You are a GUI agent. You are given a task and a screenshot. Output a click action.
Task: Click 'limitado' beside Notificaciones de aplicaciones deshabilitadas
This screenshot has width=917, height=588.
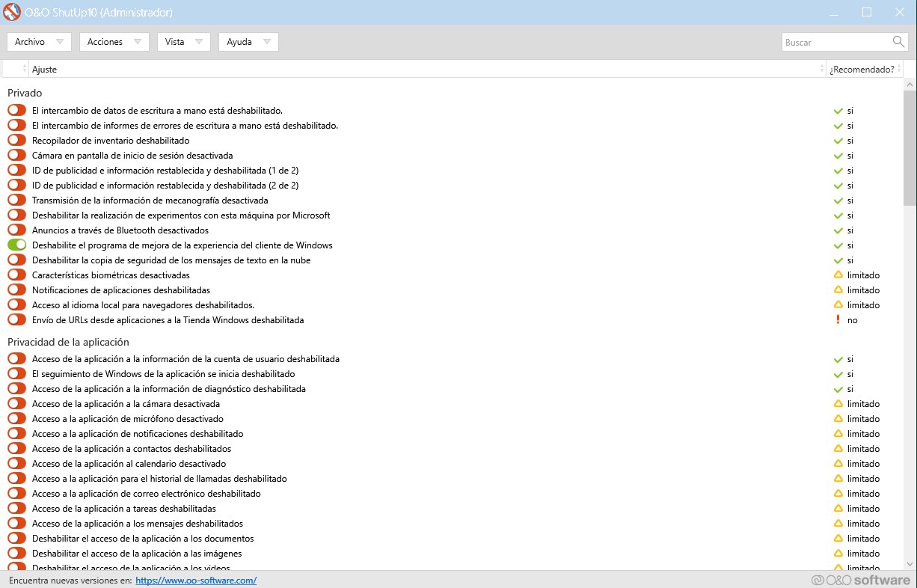tap(863, 290)
